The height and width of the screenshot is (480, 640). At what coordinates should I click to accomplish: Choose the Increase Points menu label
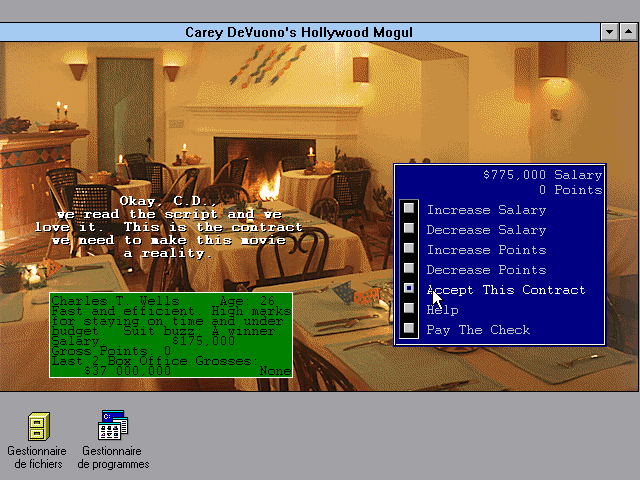486,250
